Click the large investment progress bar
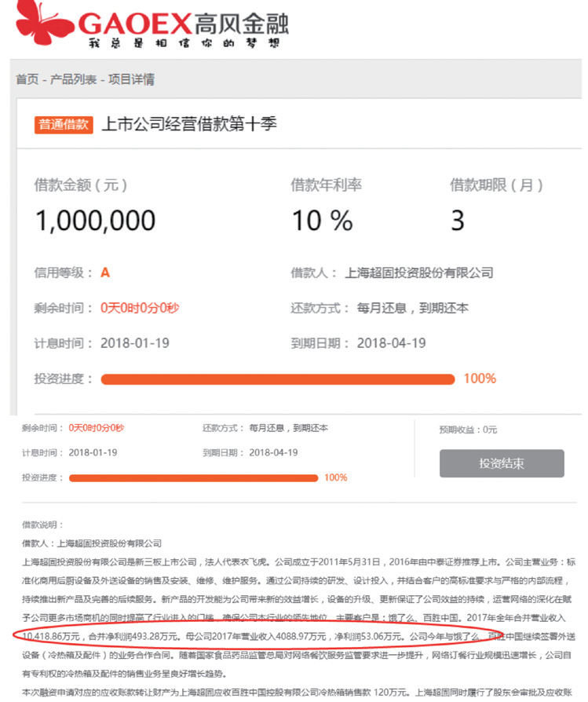Image resolution: width=588 pixels, height=702 pixels. click(x=278, y=379)
